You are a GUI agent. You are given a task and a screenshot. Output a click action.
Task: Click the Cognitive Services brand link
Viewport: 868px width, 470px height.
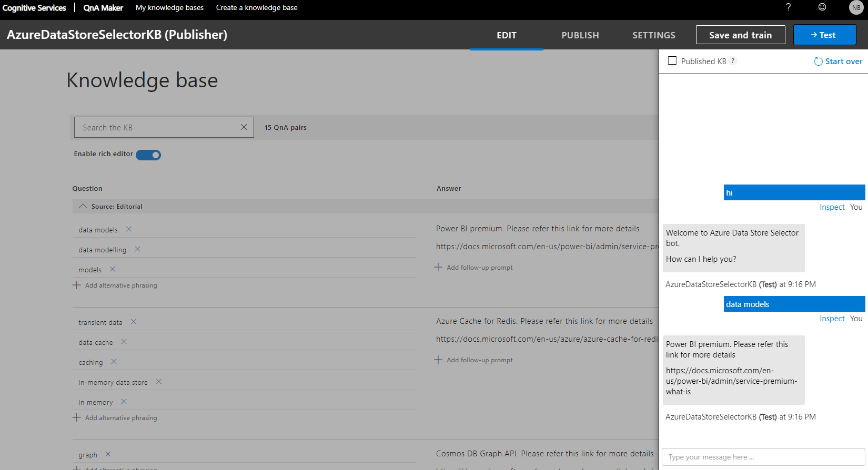[34, 8]
